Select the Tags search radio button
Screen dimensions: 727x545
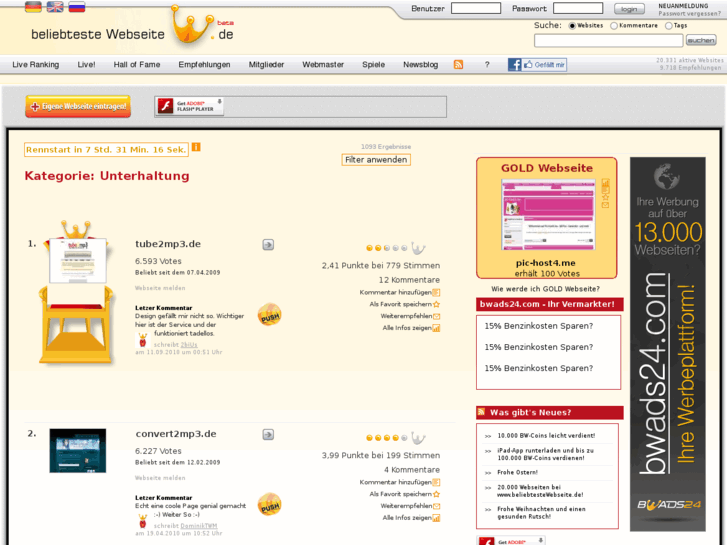[x=669, y=26]
